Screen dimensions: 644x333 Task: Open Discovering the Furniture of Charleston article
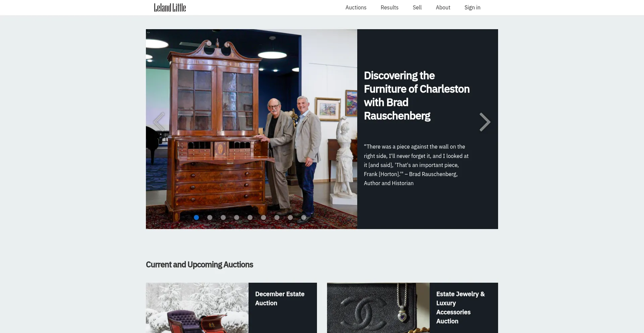tap(417, 96)
